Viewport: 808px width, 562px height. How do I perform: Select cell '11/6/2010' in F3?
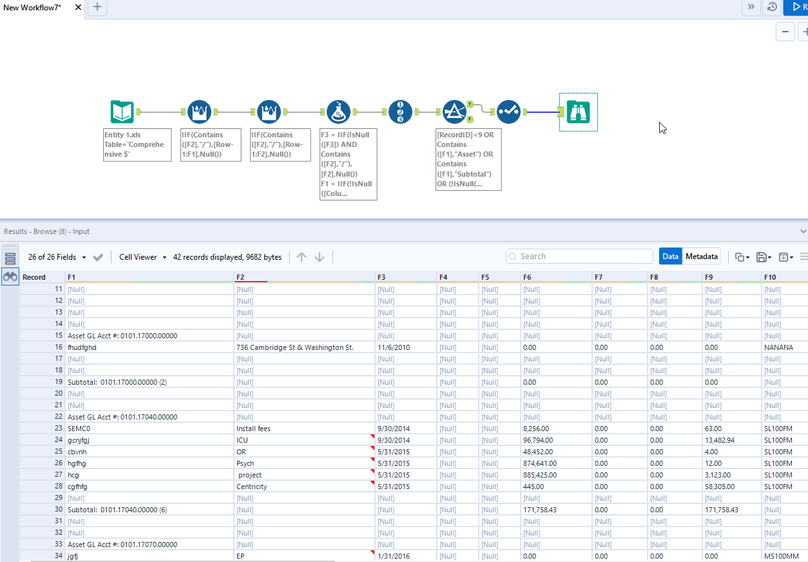coord(406,348)
